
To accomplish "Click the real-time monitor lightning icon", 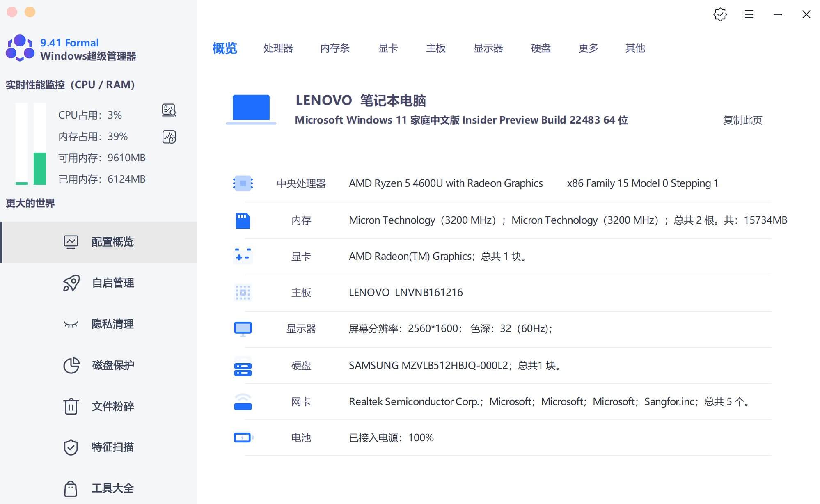I will (x=169, y=137).
